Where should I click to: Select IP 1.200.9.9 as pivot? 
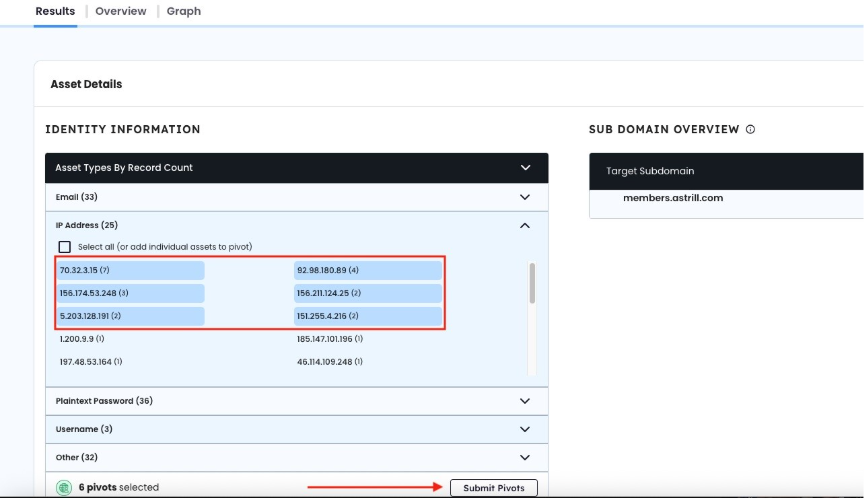click(82, 339)
